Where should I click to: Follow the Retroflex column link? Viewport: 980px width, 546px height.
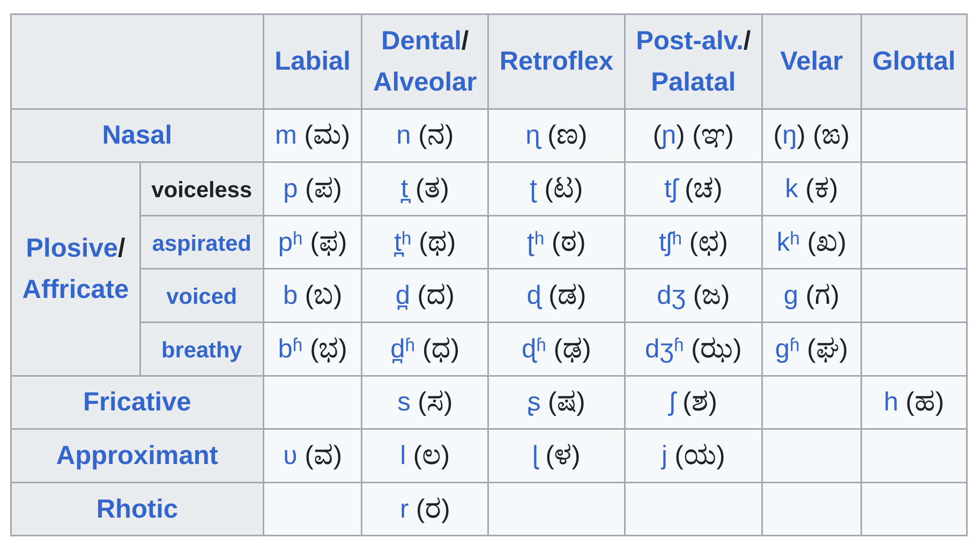[x=556, y=61]
